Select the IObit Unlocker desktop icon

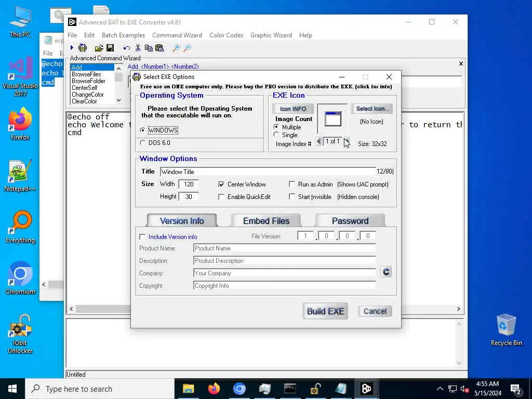(x=20, y=334)
